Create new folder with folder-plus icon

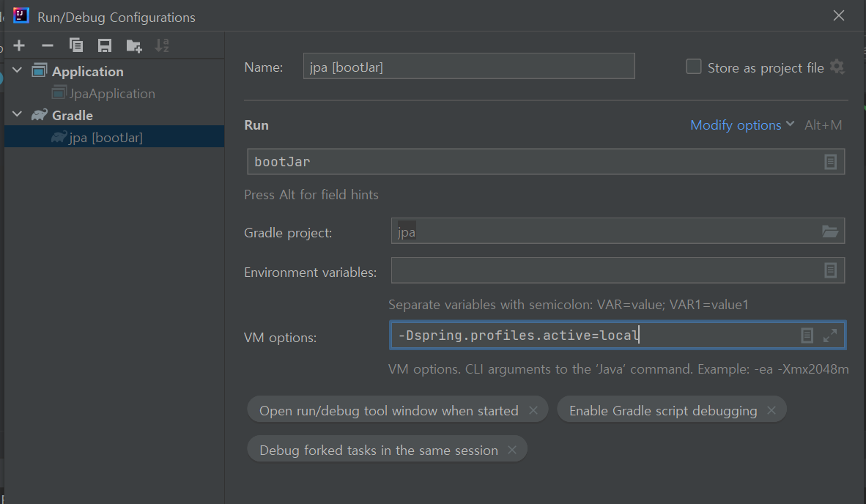coord(133,46)
